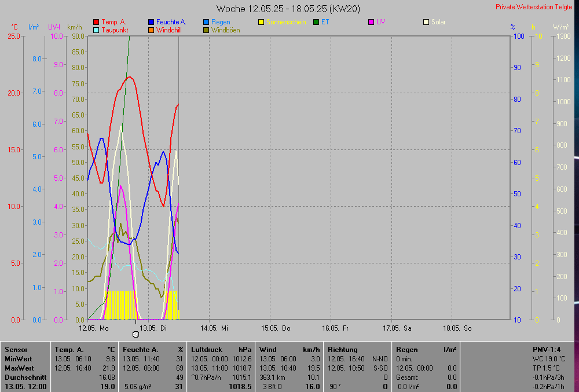Click the current wind speed '16.0'
This screenshot has height=392, width=579.
(313, 387)
